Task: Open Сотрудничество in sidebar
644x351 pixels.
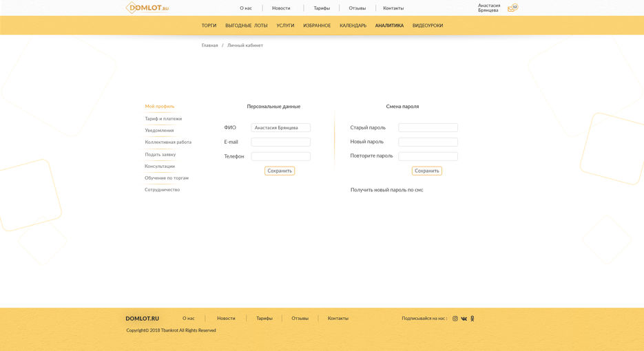Action: point(162,190)
